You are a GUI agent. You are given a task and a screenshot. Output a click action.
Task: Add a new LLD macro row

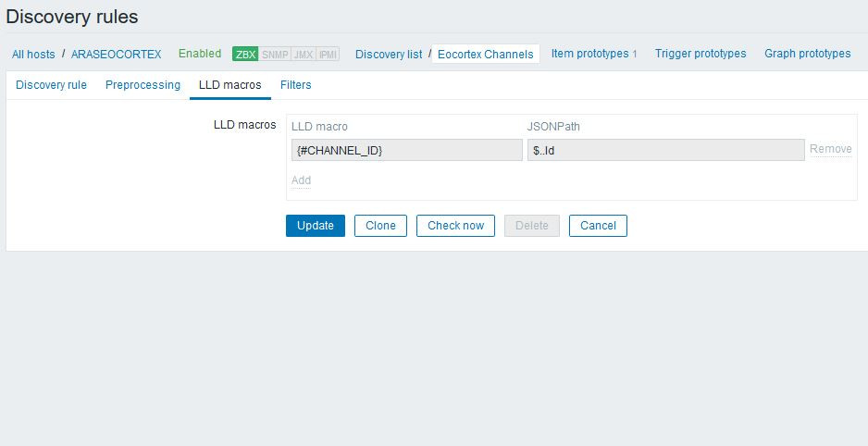301,180
